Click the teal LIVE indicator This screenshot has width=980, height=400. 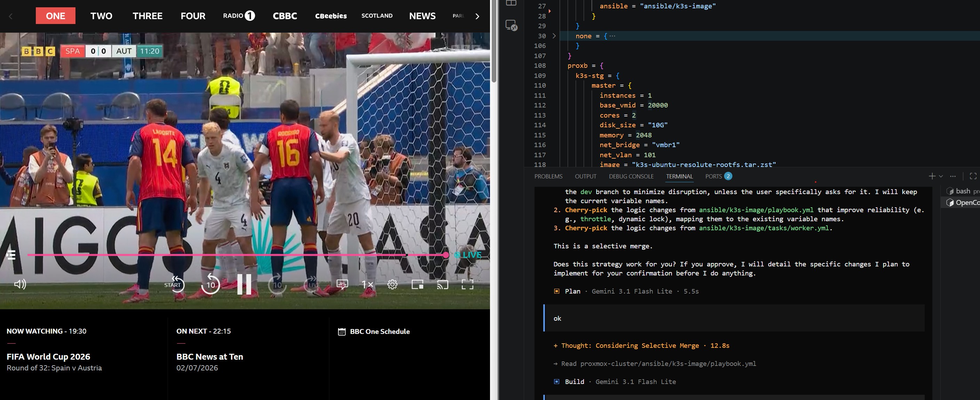coord(468,255)
